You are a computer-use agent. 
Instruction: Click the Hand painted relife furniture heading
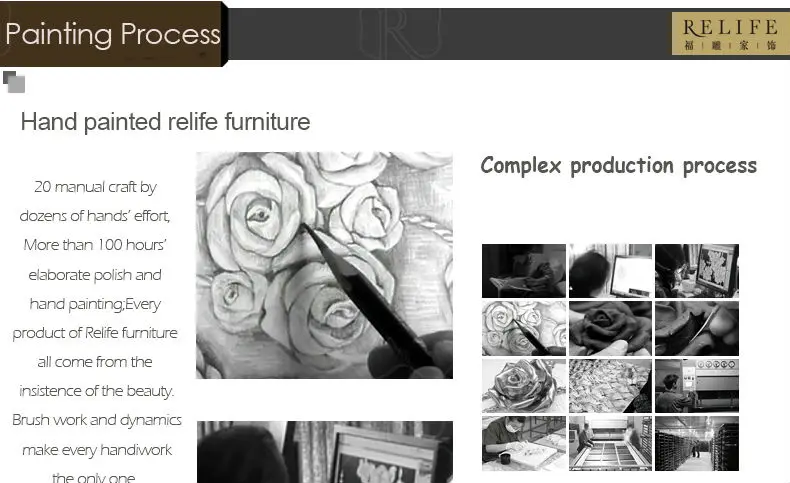(165, 122)
